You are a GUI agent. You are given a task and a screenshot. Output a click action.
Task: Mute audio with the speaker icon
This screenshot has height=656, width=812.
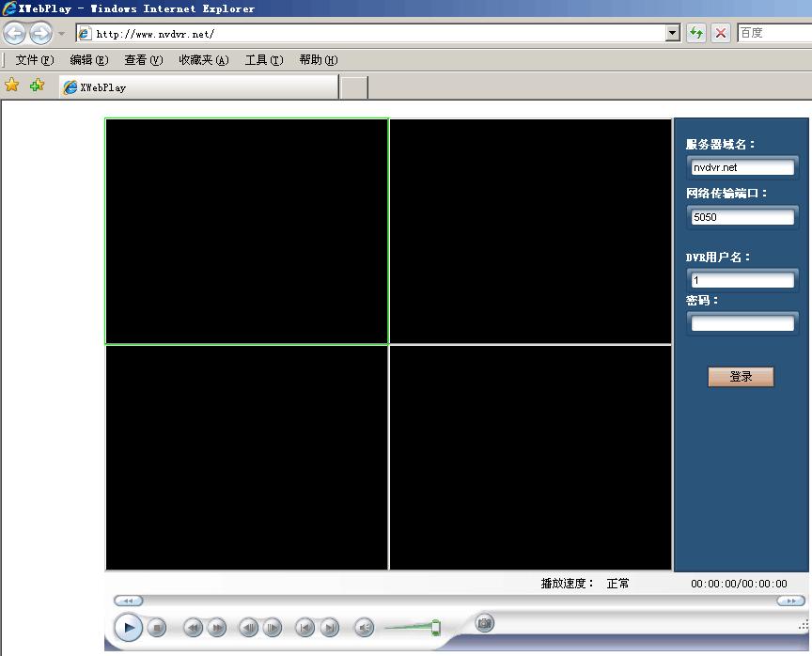(364, 627)
